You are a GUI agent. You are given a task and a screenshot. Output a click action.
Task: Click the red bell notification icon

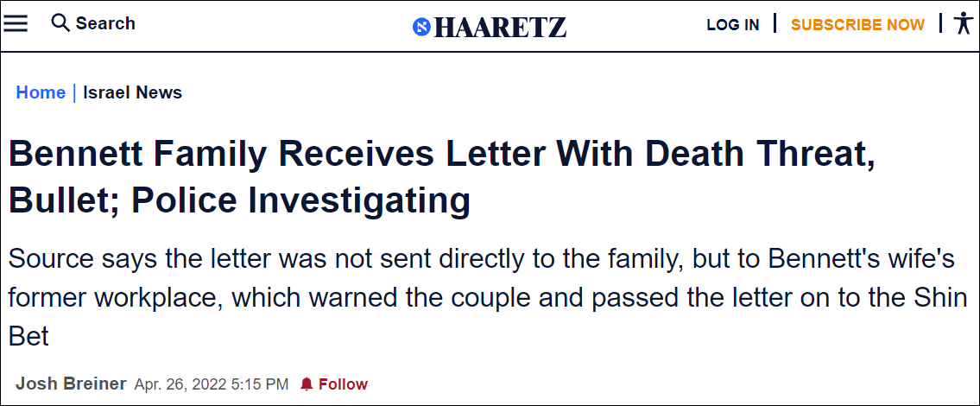coord(307,384)
